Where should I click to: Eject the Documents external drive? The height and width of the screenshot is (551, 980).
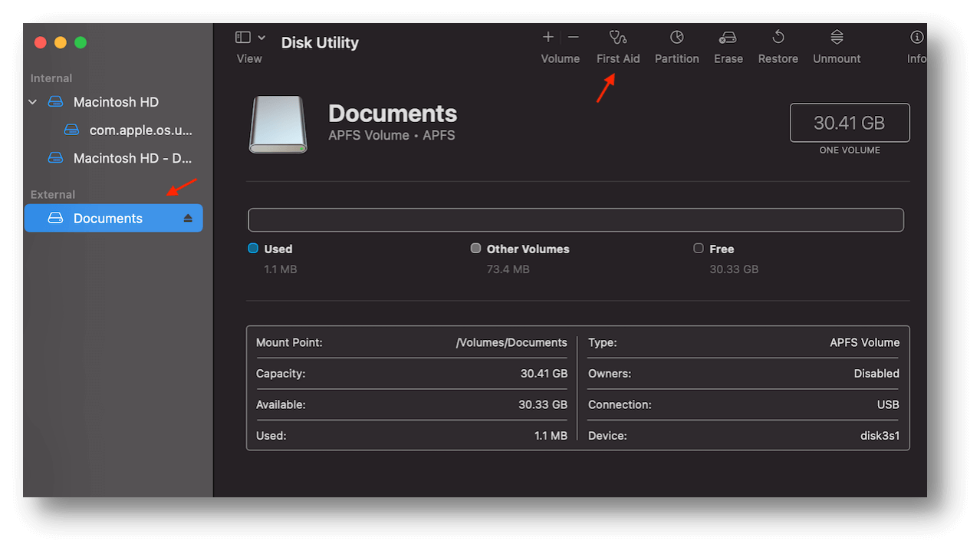coord(188,219)
